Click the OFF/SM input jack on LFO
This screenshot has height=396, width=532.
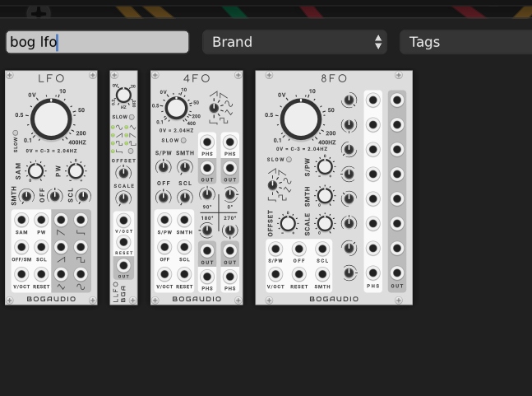click(x=21, y=247)
